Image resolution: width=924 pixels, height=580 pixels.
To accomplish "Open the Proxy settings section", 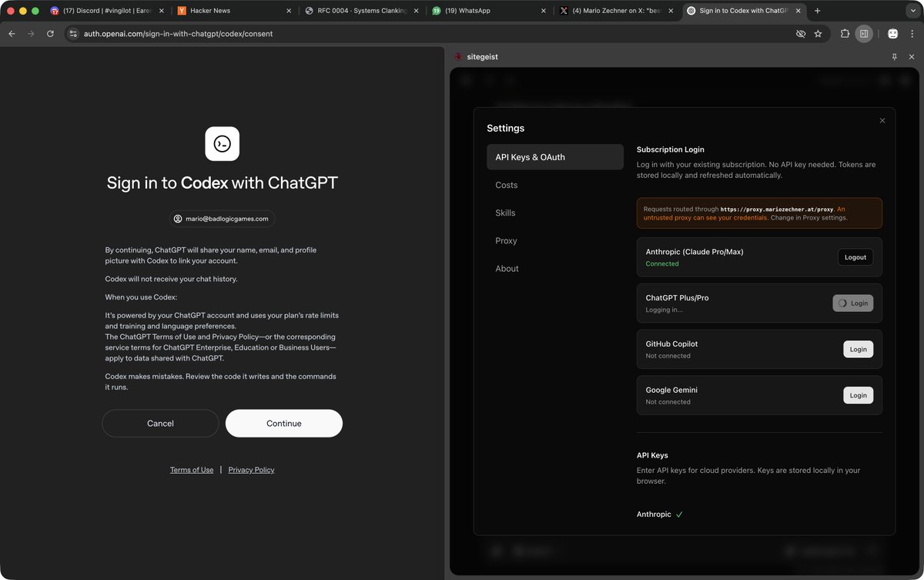I will coord(554,240).
